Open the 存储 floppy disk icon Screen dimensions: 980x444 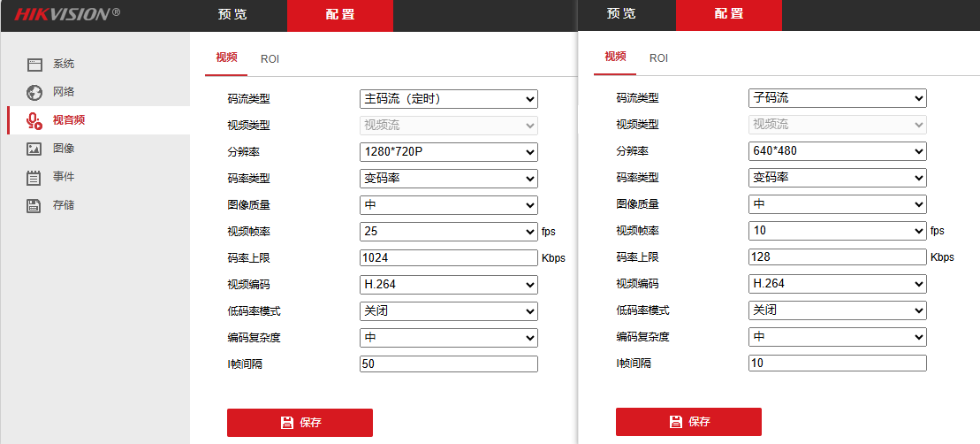pyautogui.click(x=34, y=205)
